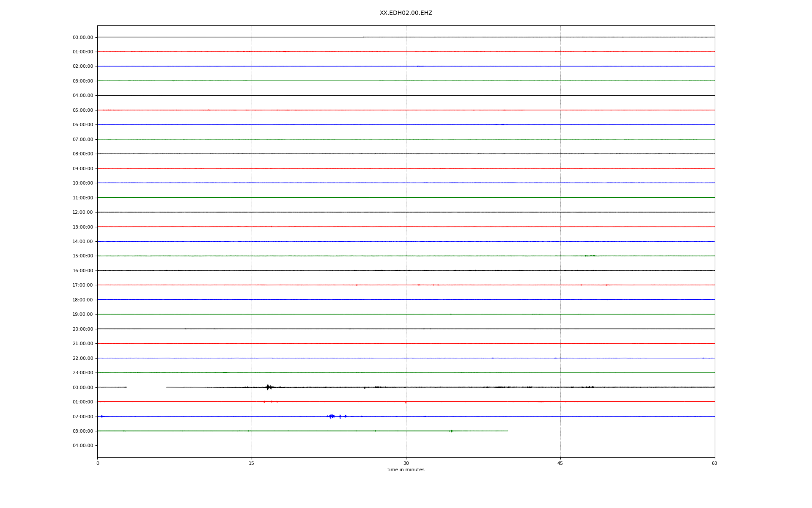Click the red spike at the 30-minute gridline
The height and width of the screenshot is (508, 812).
tap(406, 402)
